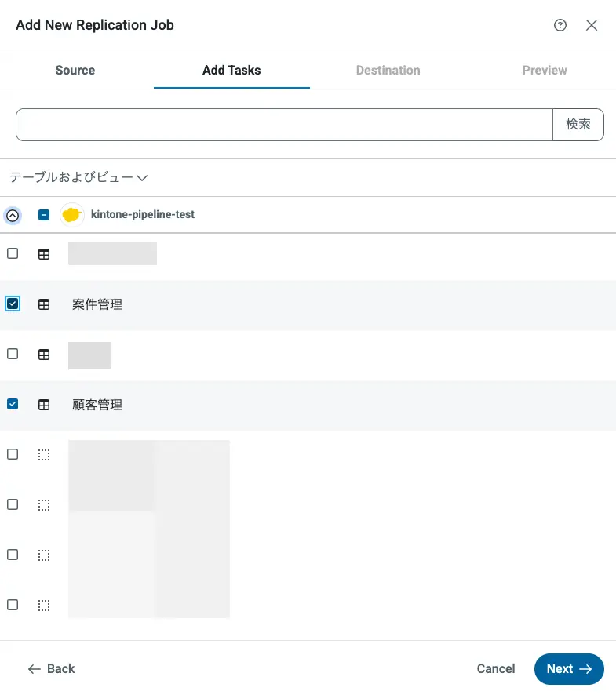Focus the table search input field
This screenshot has height=695, width=616.
click(284, 125)
